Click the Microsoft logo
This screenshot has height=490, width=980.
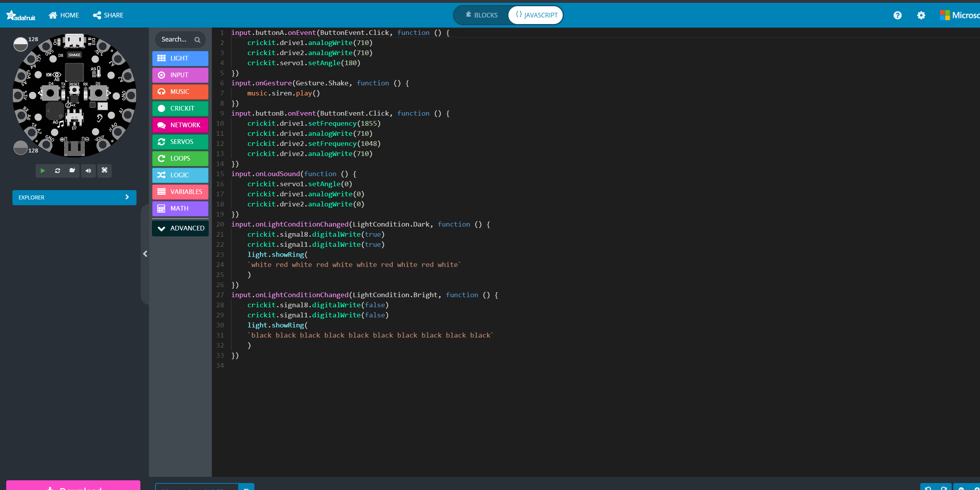tap(960, 15)
